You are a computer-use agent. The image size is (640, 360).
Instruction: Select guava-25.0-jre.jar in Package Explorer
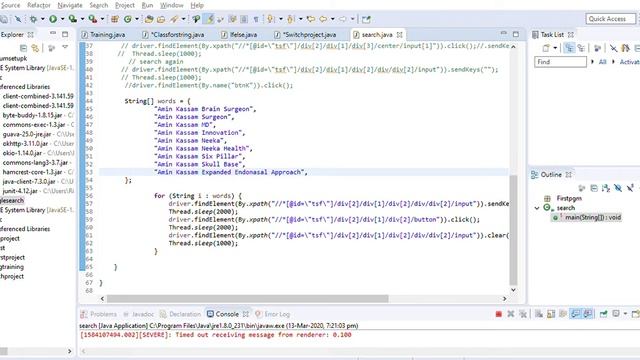(37, 134)
